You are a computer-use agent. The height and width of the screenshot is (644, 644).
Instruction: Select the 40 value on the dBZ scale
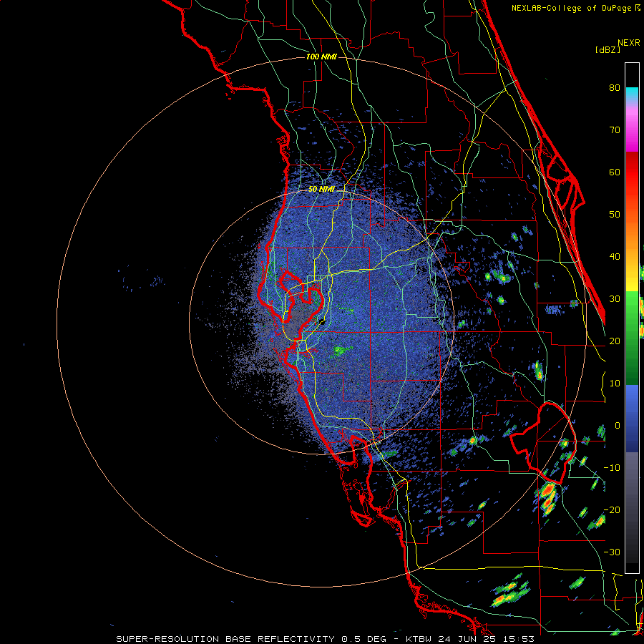pos(615,257)
